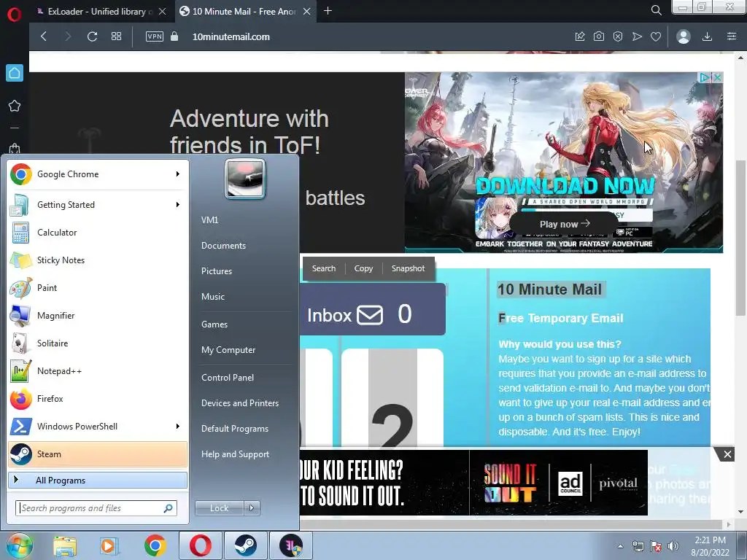This screenshot has height=560, width=747.
Task: Open the Magnifier tool
Action: tap(98, 315)
